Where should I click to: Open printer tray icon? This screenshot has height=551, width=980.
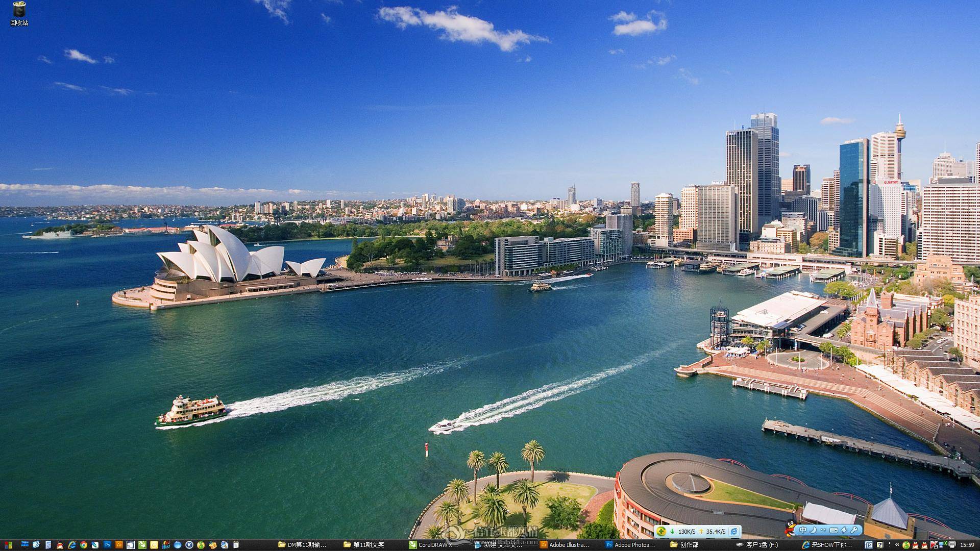952,545
